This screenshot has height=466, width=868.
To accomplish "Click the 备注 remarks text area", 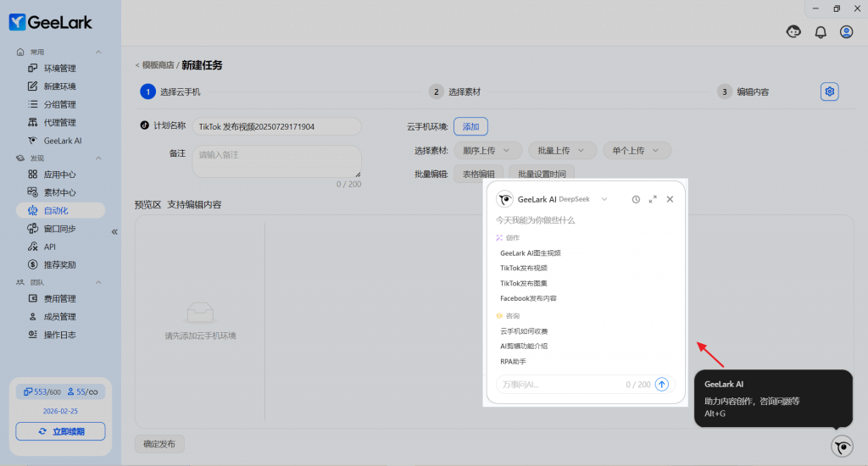I will coord(276,160).
